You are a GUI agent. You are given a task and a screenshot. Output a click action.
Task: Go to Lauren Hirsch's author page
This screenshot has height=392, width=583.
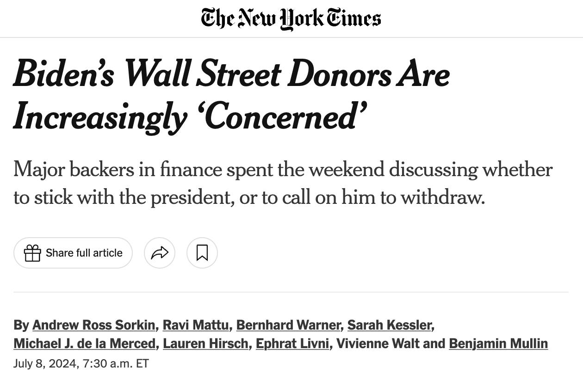[x=205, y=343]
